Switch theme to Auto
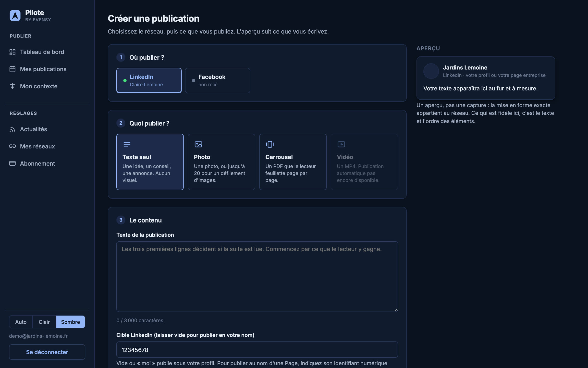Viewport: 588px width, 368px height. [21, 322]
